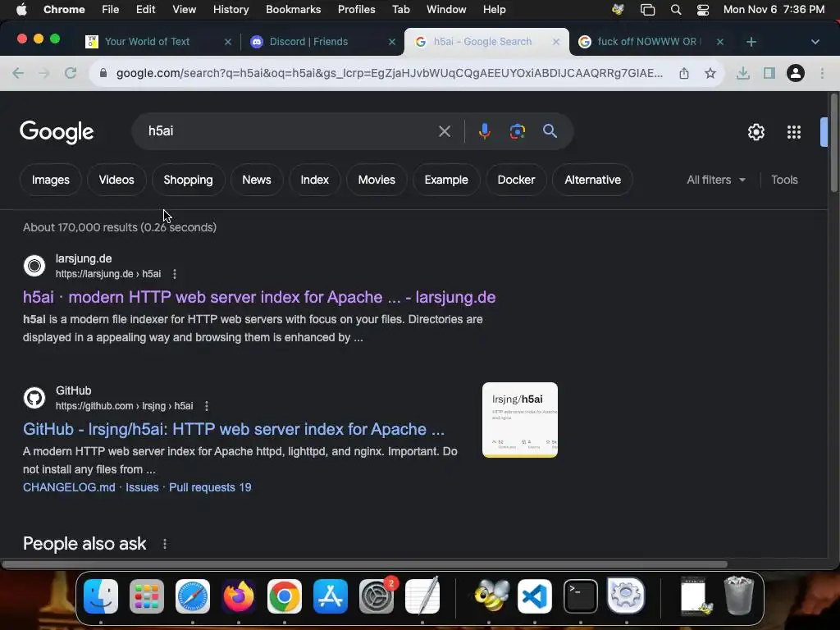Click in the h5ai search field
Viewport: 840px width, 630px height.
pos(290,131)
